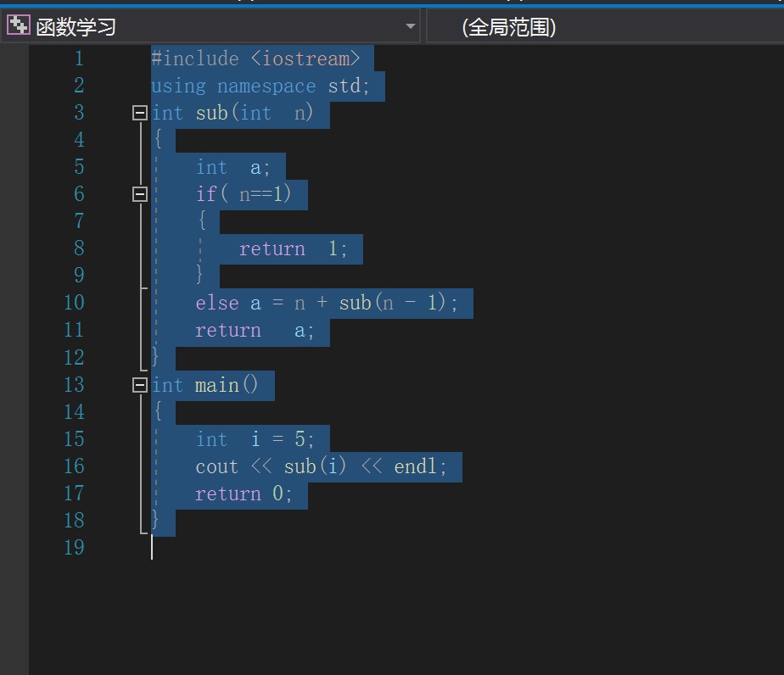
Task: Click the file icon beside 函数学习
Action: [x=19, y=25]
